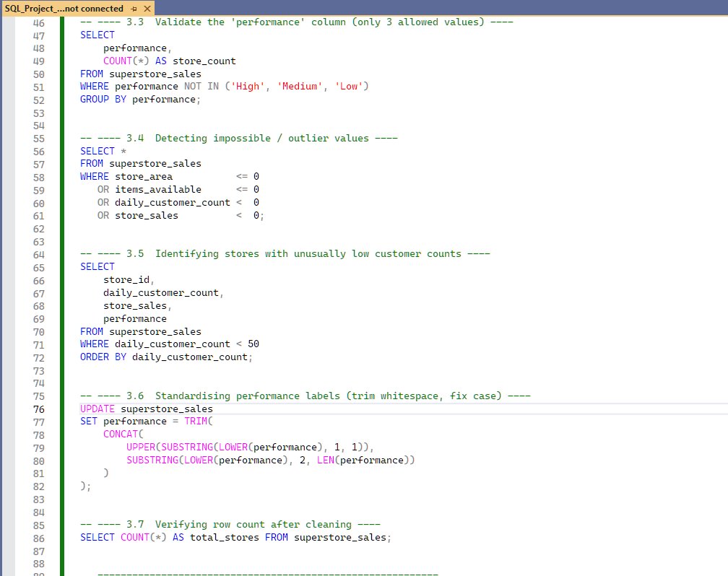The image size is (728, 576).
Task: Click daily_customer_count on line 60
Action: click(172, 202)
